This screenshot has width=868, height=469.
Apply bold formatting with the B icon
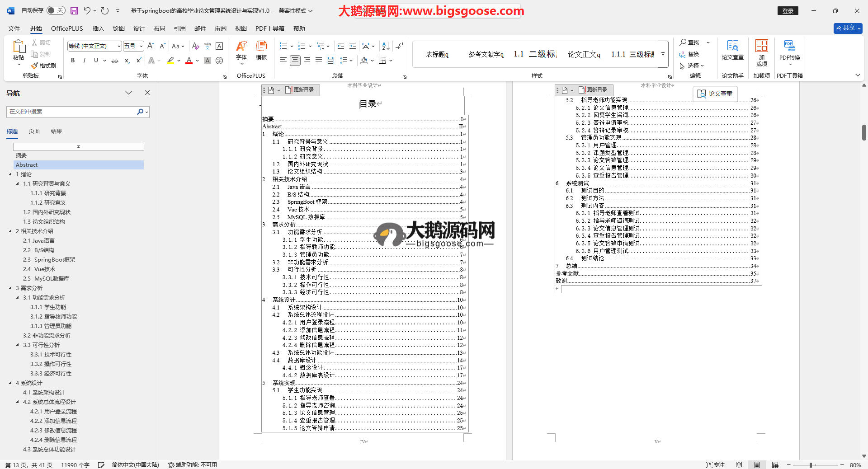tap(73, 61)
